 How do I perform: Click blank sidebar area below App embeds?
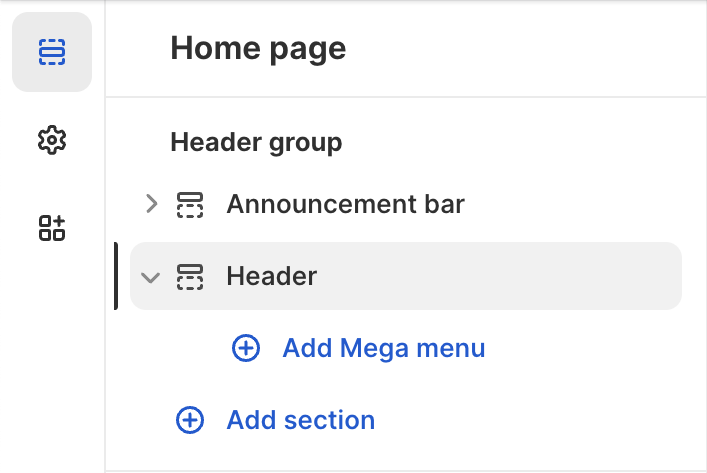(x=51, y=360)
